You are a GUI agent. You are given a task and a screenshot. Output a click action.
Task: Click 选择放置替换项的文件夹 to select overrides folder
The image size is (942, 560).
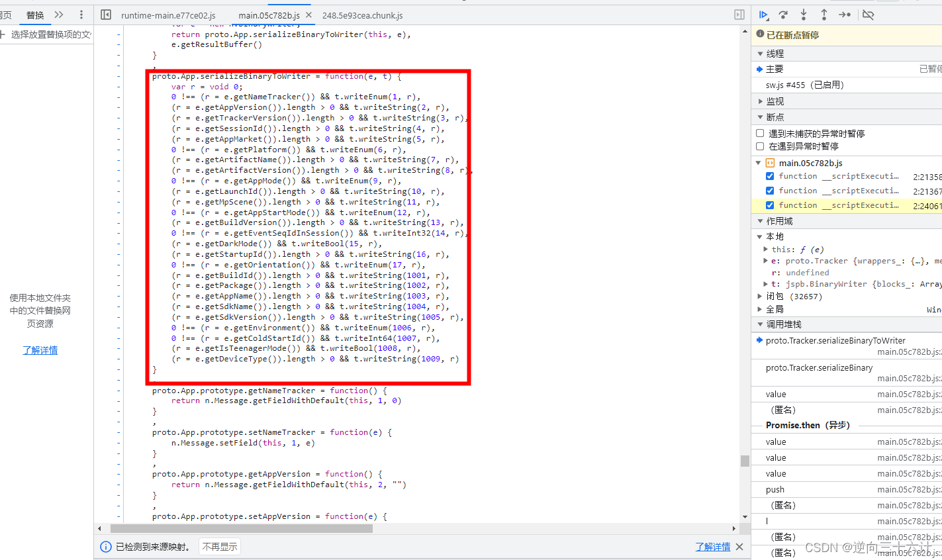51,34
